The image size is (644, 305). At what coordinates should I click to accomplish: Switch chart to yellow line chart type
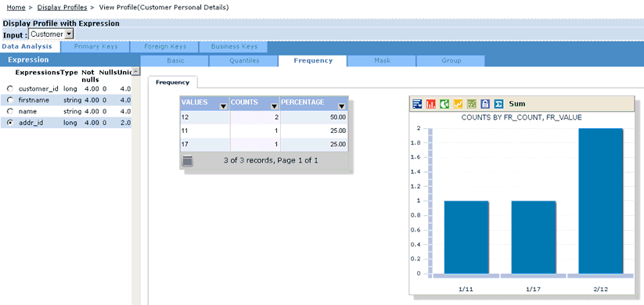(x=458, y=104)
